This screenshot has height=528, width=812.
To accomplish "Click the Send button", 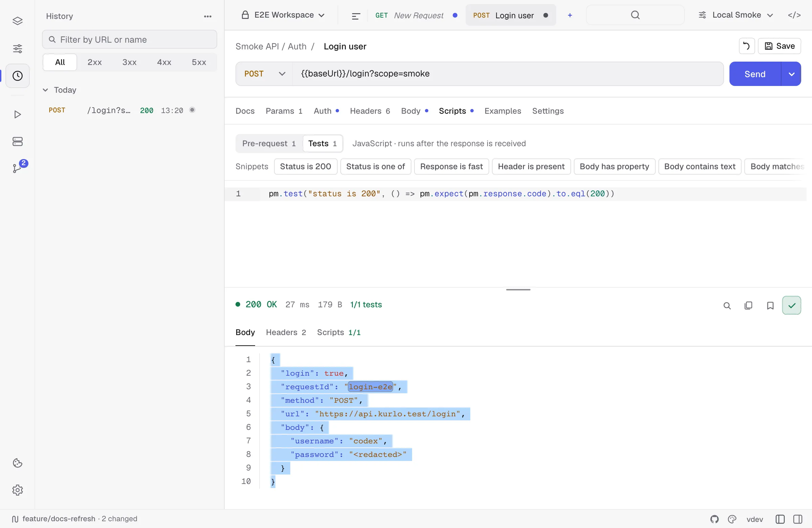I will 755,74.
